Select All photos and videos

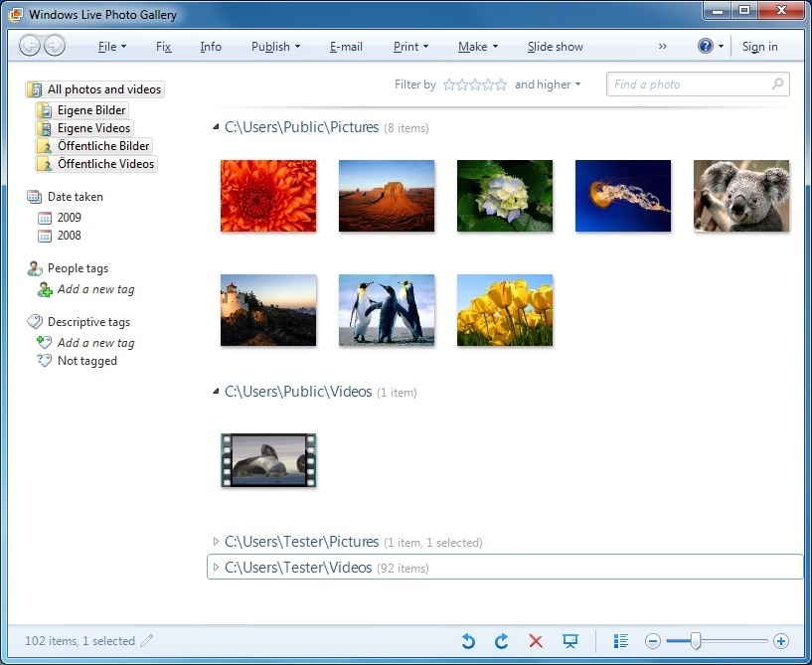tap(103, 88)
